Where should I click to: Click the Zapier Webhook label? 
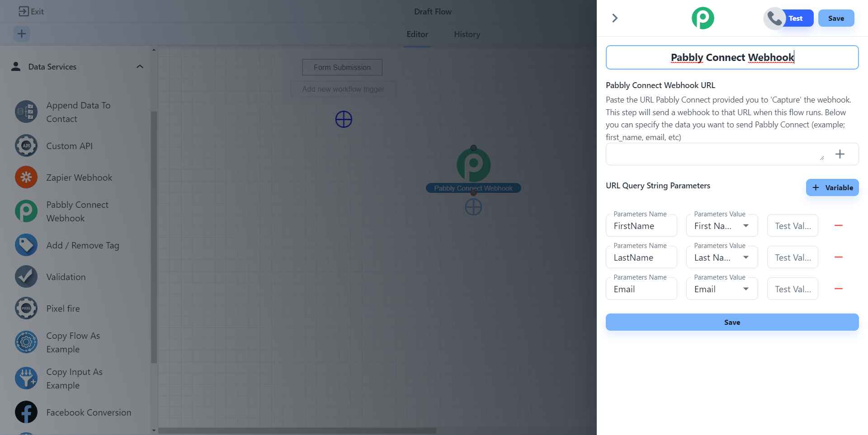coord(79,178)
